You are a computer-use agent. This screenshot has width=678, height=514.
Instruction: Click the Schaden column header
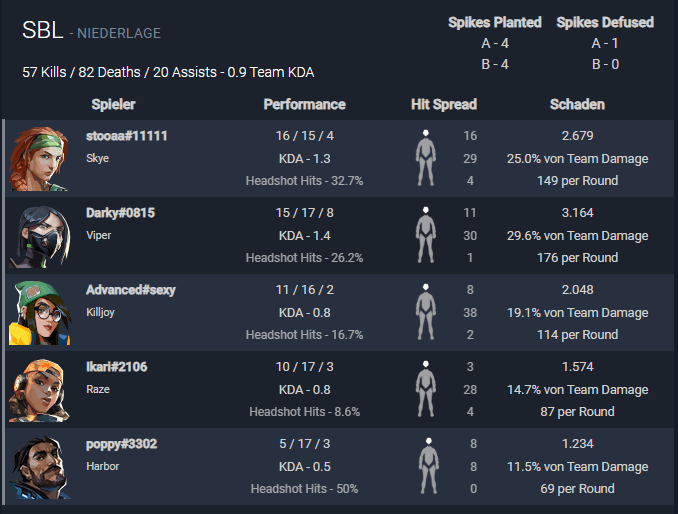(x=577, y=104)
